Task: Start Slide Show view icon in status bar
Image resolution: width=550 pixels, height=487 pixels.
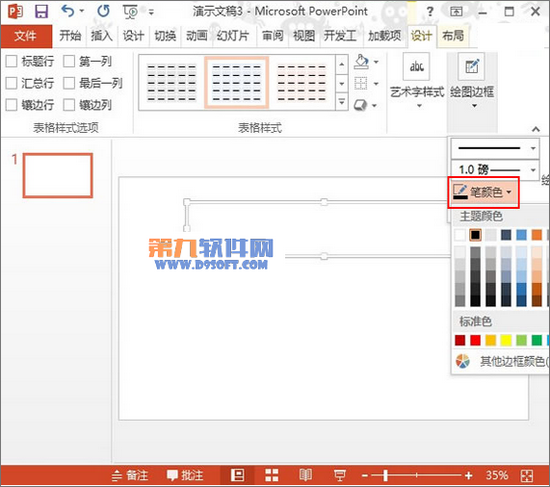Action: 340,475
